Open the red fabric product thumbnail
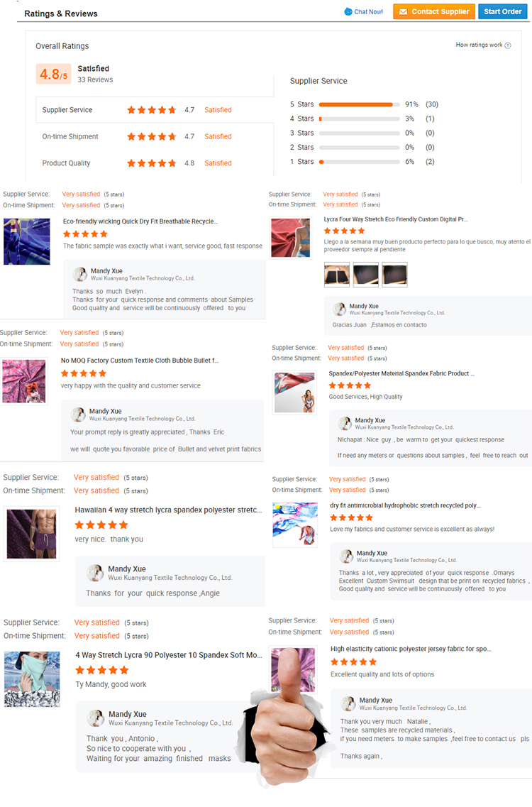Image resolution: width=532 pixels, height=807 pixels. (291, 237)
